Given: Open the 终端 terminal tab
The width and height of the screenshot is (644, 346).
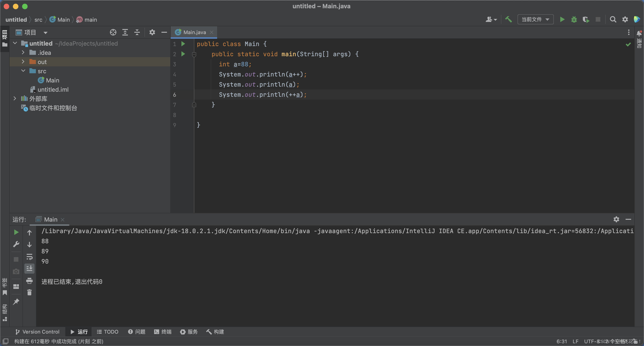Looking at the screenshot, I should 163,332.
